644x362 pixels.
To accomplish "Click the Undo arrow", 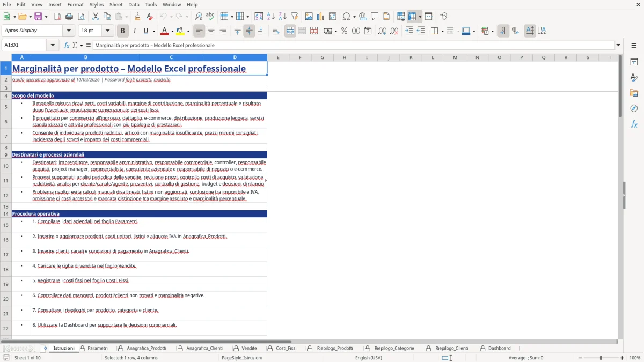I will tap(163, 17).
